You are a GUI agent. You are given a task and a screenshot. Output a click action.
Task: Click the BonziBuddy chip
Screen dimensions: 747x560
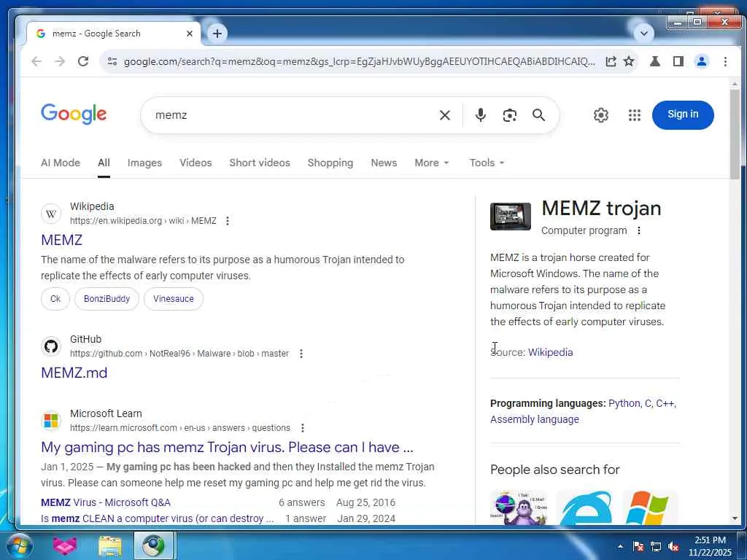[x=107, y=299]
